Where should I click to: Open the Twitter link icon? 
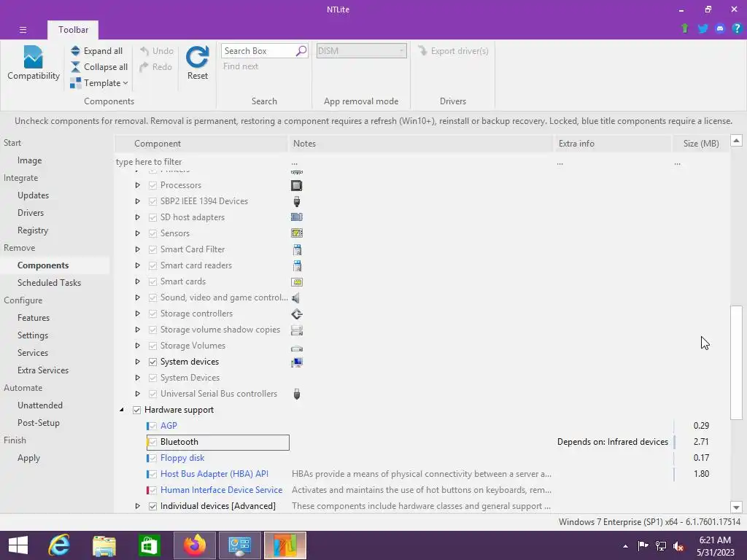coord(703,28)
